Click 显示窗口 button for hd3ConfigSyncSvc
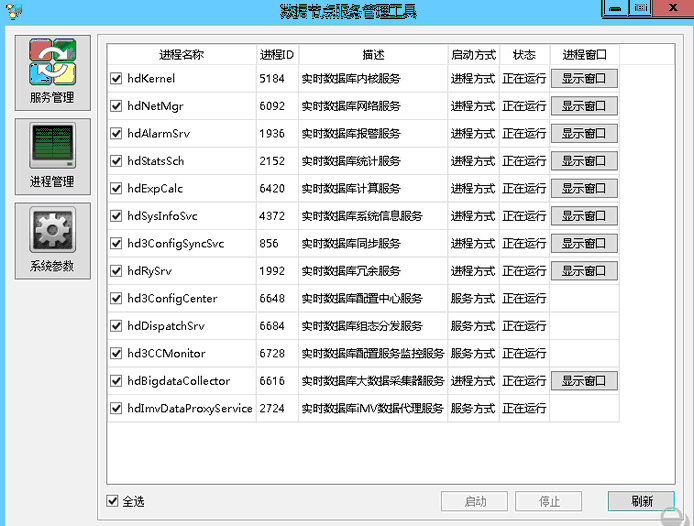The height and width of the screenshot is (526, 694). click(584, 243)
